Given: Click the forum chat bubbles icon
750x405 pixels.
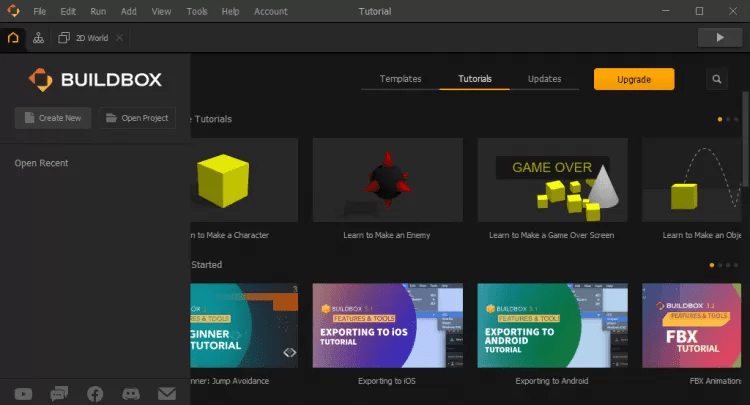Looking at the screenshot, I should tap(59, 394).
